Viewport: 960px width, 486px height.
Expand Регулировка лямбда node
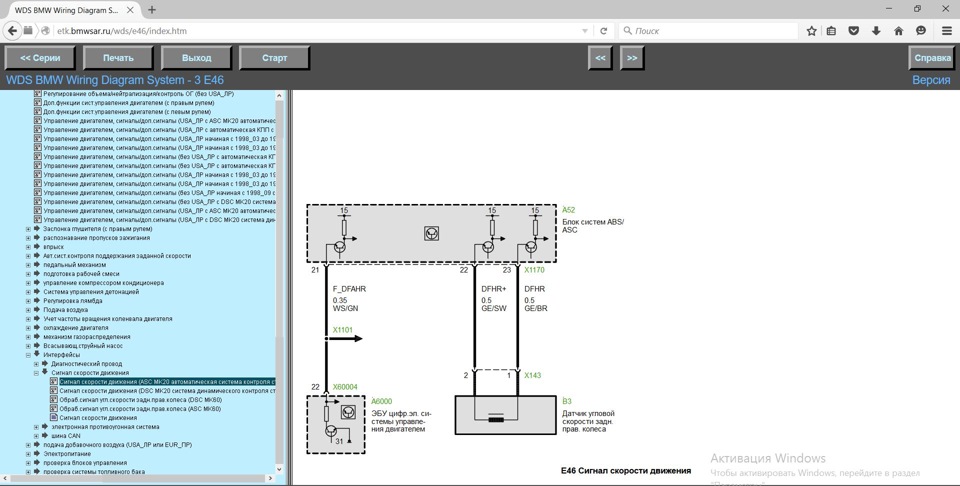click(28, 301)
